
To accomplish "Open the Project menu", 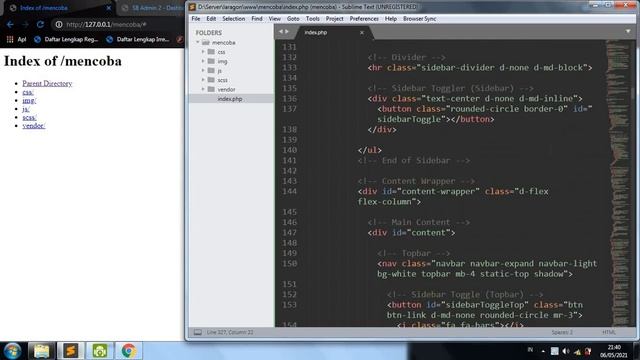I will [x=334, y=19].
